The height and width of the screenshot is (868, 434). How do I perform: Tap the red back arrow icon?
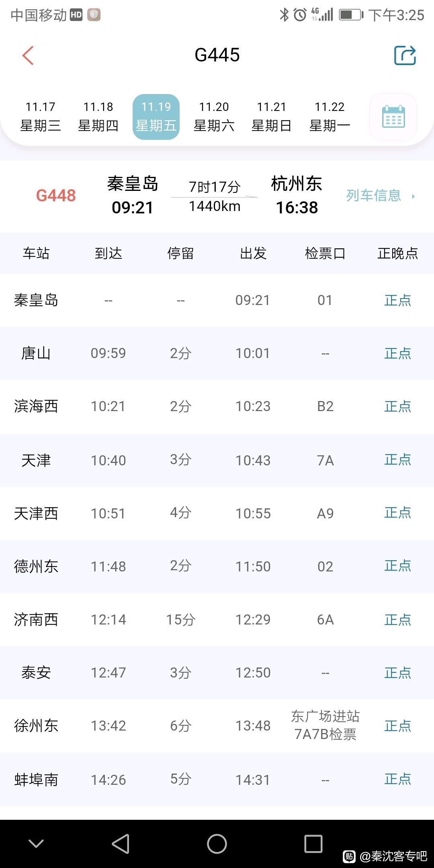pyautogui.click(x=28, y=55)
